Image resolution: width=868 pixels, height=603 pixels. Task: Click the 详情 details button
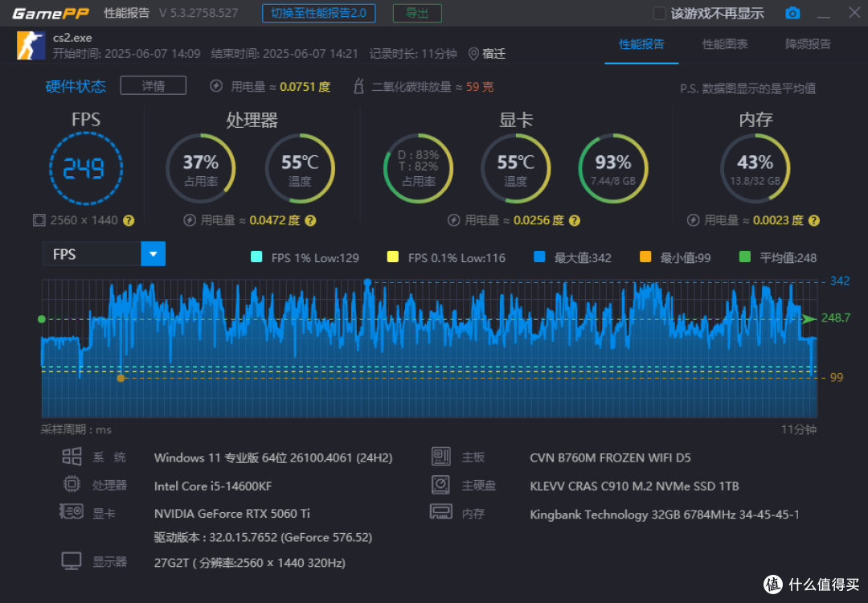pyautogui.click(x=154, y=86)
